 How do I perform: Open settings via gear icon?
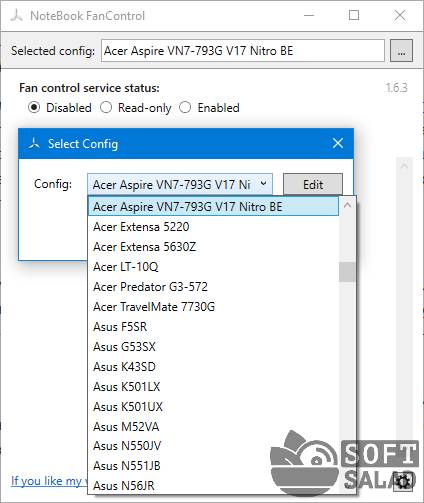pos(403,481)
